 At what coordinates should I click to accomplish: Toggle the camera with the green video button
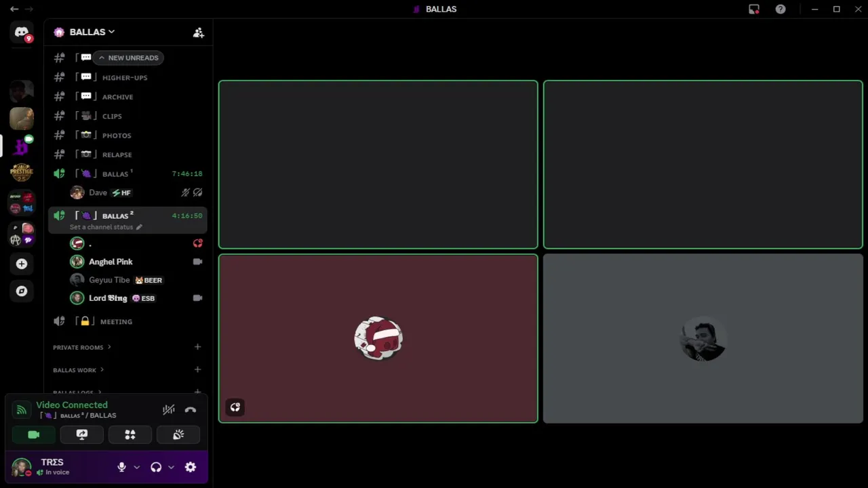tap(33, 434)
